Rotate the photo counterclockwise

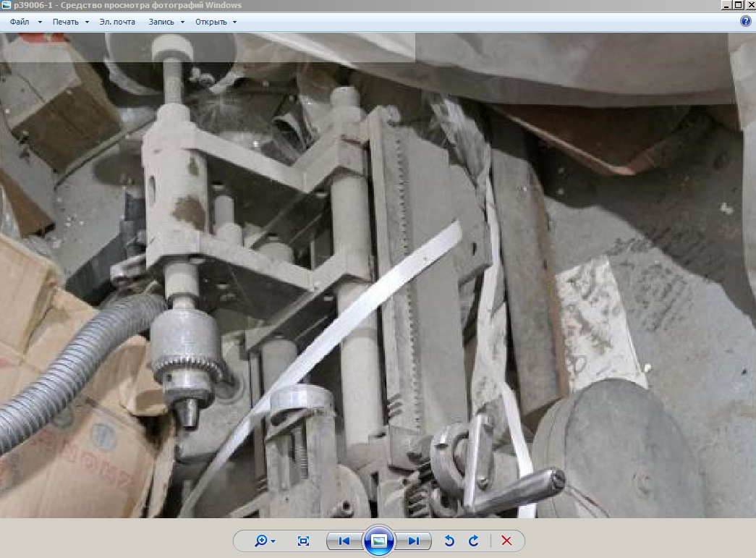pos(449,541)
